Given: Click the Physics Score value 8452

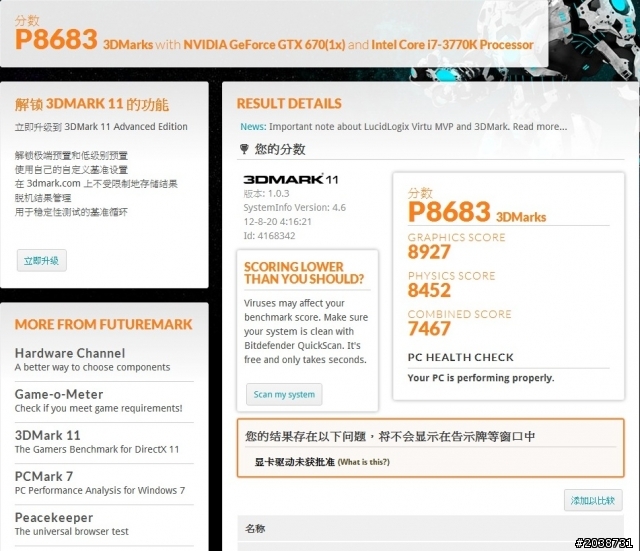Looking at the screenshot, I should [x=429, y=290].
